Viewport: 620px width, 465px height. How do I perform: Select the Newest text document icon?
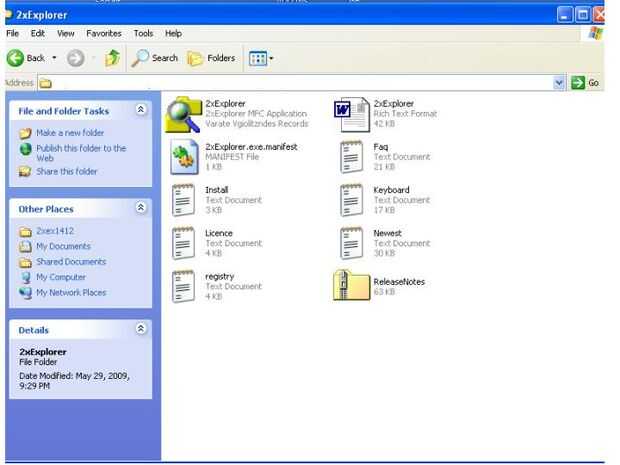click(351, 243)
